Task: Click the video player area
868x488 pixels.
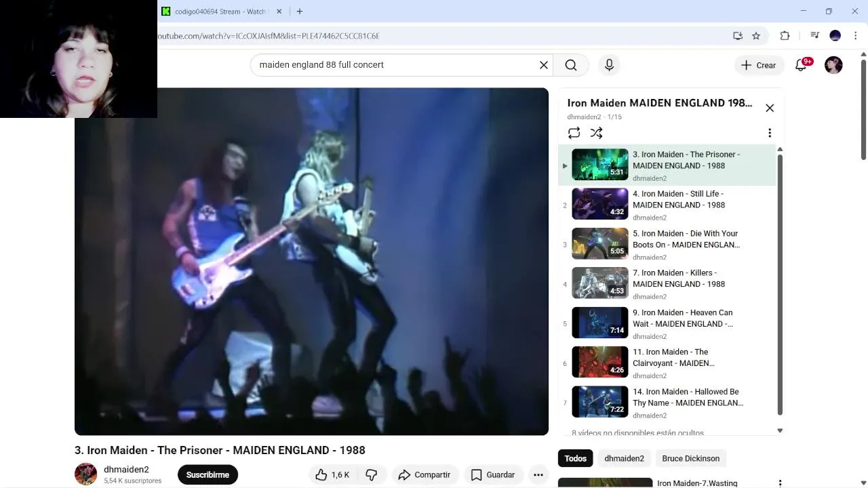Action: [311, 261]
